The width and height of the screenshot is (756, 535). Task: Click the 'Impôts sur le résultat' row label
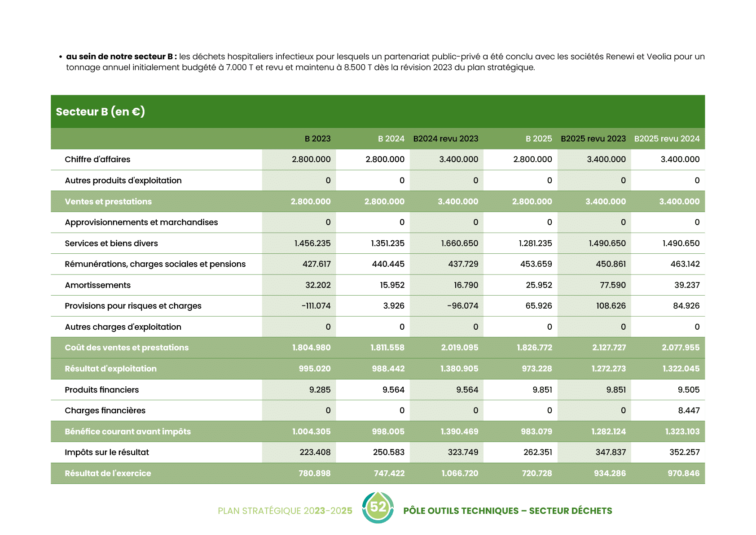click(x=107, y=452)
